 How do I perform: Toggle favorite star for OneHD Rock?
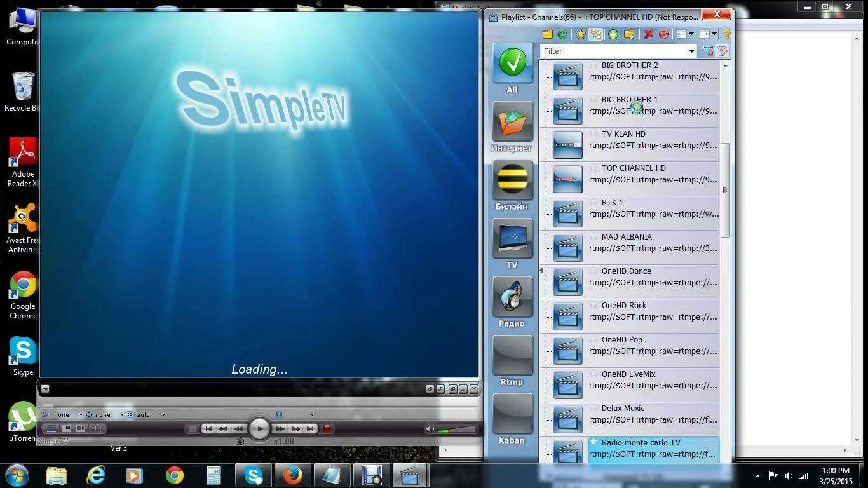(593, 305)
